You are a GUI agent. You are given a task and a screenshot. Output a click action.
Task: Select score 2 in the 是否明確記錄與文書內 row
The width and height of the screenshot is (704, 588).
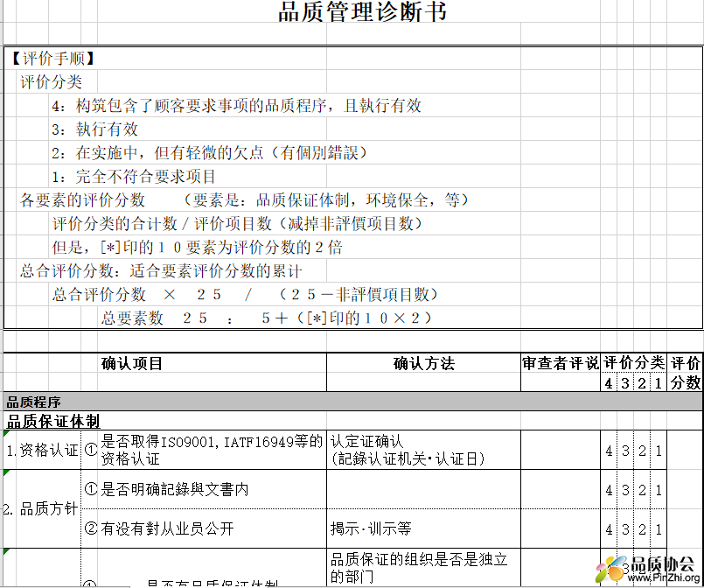pos(642,490)
